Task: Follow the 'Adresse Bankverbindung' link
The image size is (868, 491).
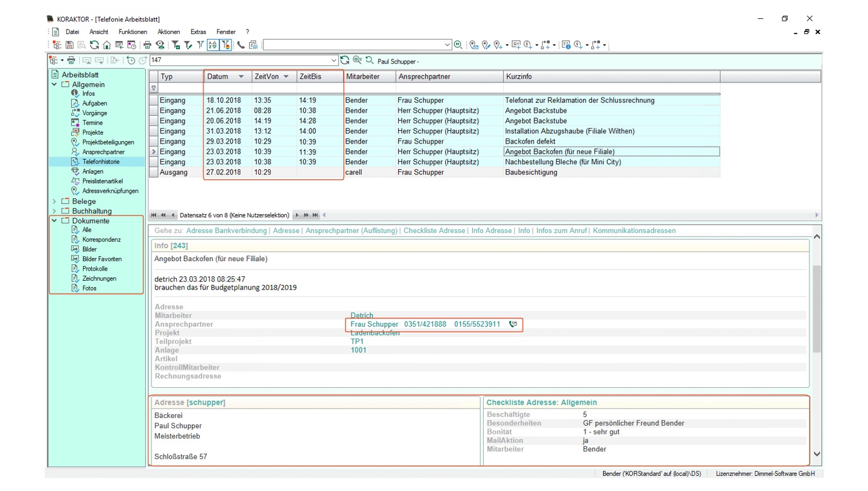Action: (226, 231)
